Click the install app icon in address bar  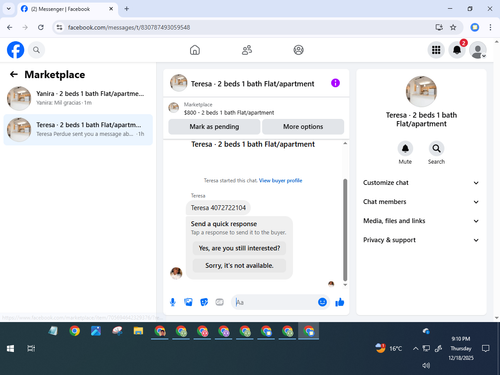click(439, 27)
